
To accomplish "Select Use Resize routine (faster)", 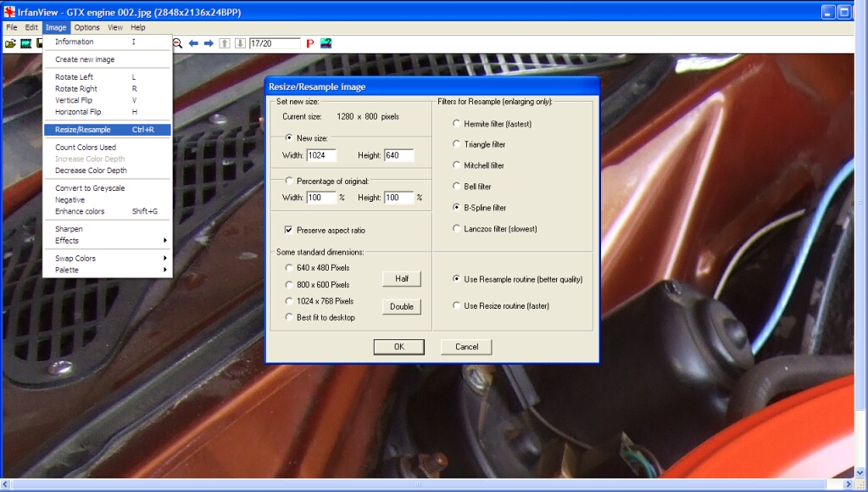I will click(x=457, y=305).
